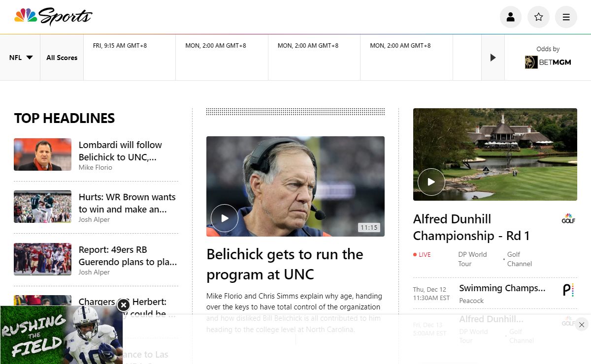This screenshot has width=591, height=364.
Task: Open the BetMGM odds logo
Action: [548, 62]
